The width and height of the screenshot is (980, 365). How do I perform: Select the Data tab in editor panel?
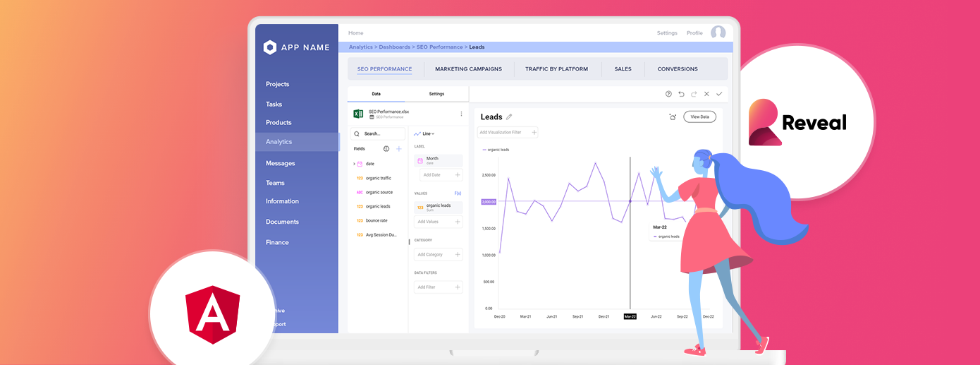(376, 94)
